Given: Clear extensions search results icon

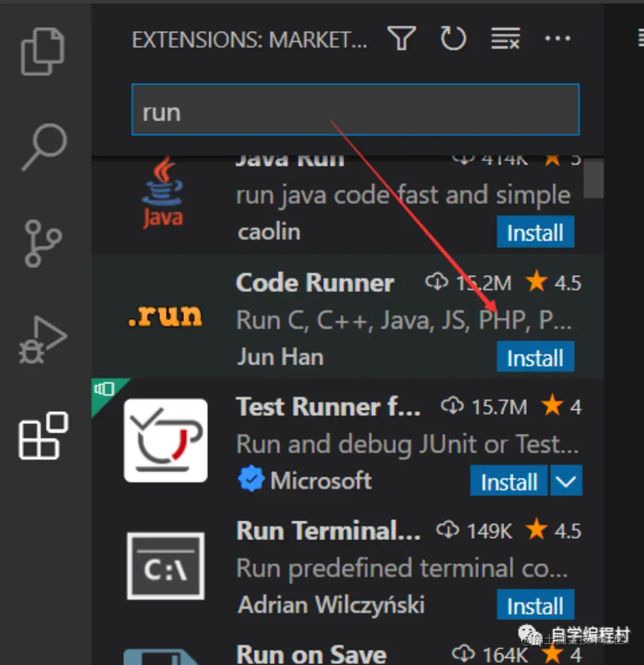Looking at the screenshot, I should (x=505, y=39).
